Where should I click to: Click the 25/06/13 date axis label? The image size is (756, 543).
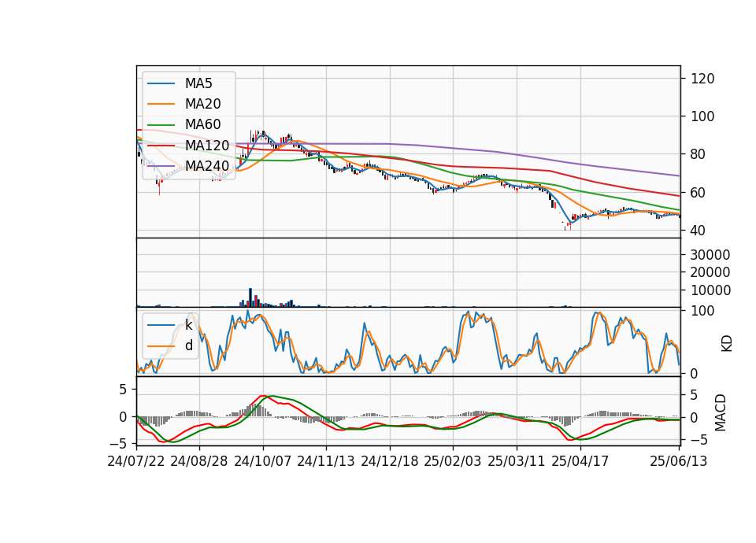(x=678, y=461)
